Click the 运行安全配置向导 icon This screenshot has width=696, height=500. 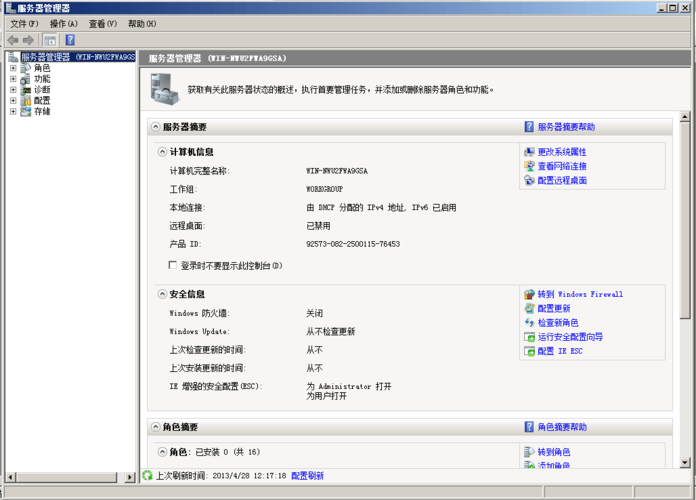529,337
